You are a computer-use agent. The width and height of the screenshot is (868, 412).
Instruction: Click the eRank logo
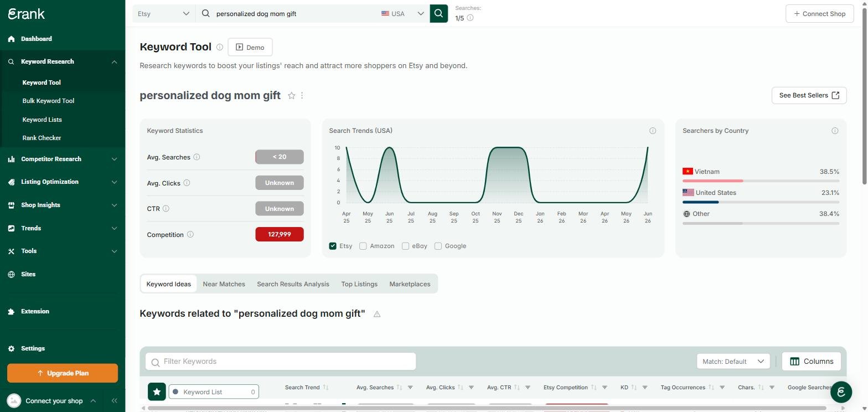pos(26,14)
